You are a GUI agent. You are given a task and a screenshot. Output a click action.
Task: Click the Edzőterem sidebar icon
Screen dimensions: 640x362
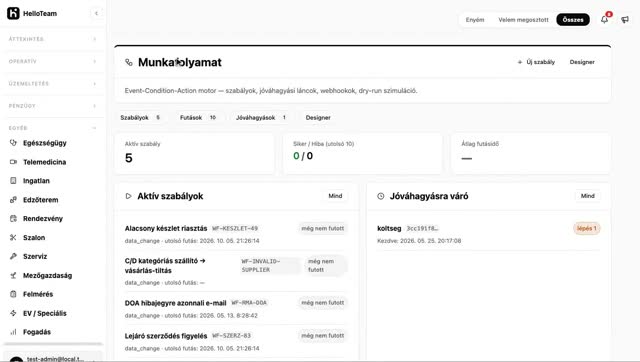13,200
